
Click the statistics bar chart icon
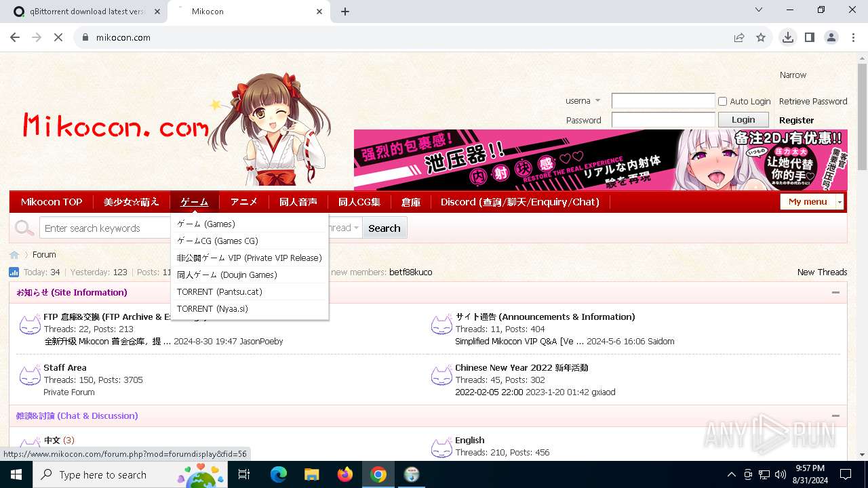(x=14, y=272)
